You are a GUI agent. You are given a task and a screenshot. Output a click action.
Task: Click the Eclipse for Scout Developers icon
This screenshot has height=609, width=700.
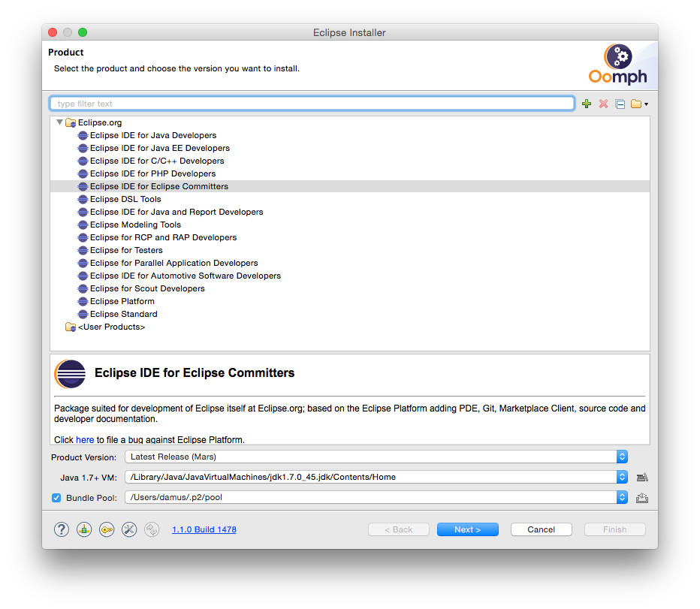point(83,289)
